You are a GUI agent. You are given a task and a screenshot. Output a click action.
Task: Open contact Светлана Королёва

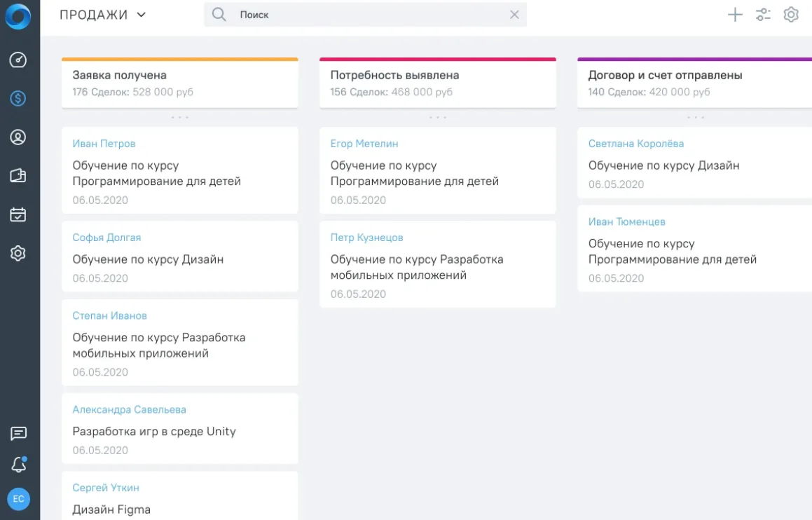tap(636, 144)
